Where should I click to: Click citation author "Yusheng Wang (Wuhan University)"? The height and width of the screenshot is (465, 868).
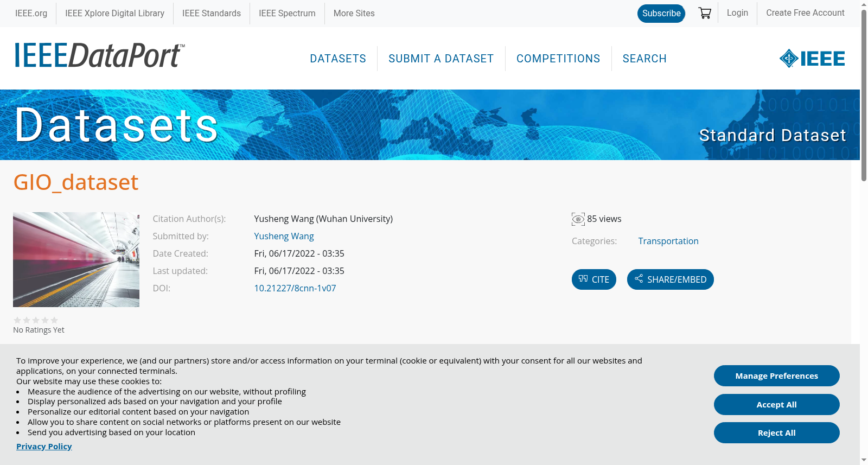click(x=323, y=219)
